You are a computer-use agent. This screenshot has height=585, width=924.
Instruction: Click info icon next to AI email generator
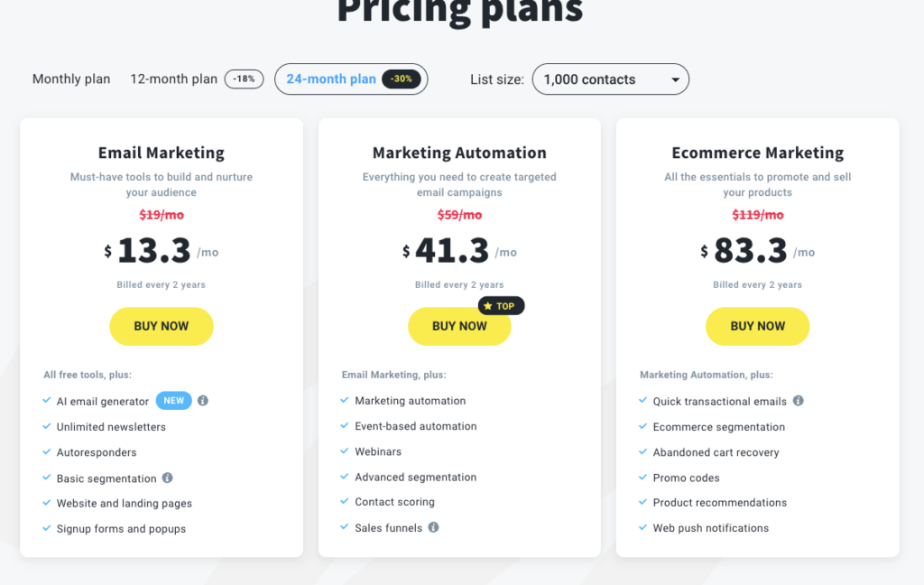click(203, 401)
